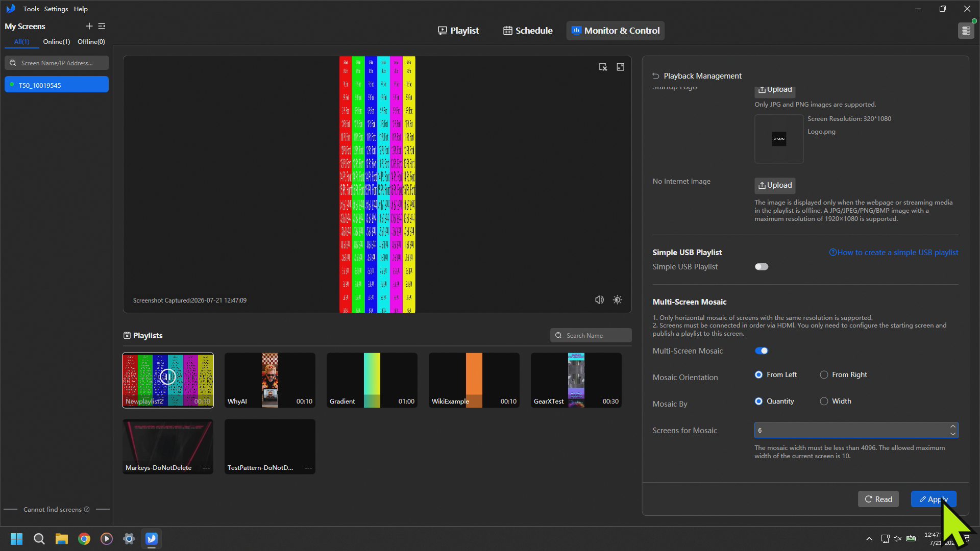Click the Apply button
Image resolution: width=980 pixels, height=551 pixels.
(x=934, y=499)
